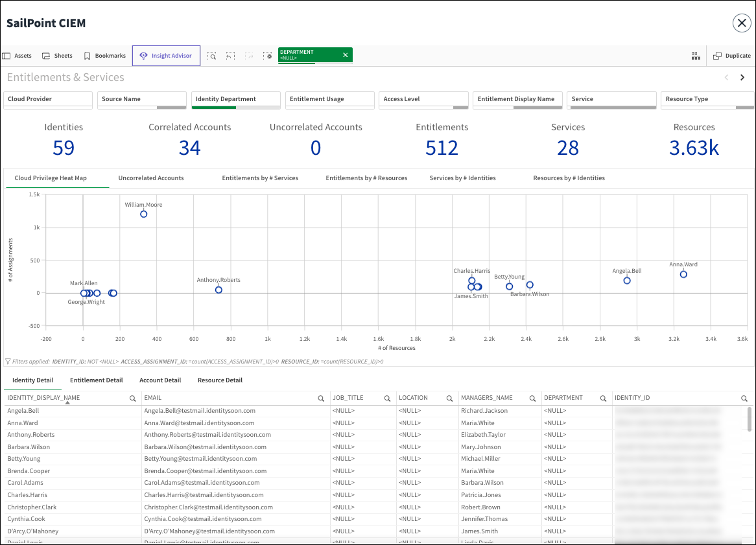
Task: Open the Sheets panel
Action: 57,56
